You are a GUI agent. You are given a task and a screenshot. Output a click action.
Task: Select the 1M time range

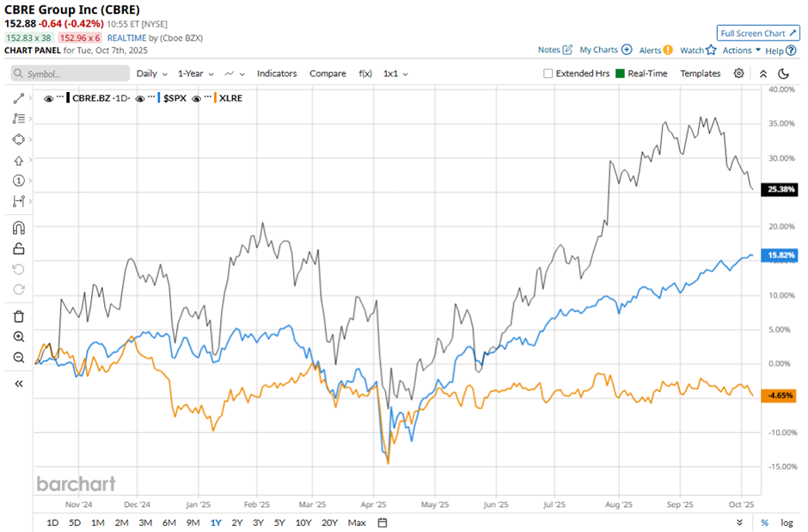[97, 523]
